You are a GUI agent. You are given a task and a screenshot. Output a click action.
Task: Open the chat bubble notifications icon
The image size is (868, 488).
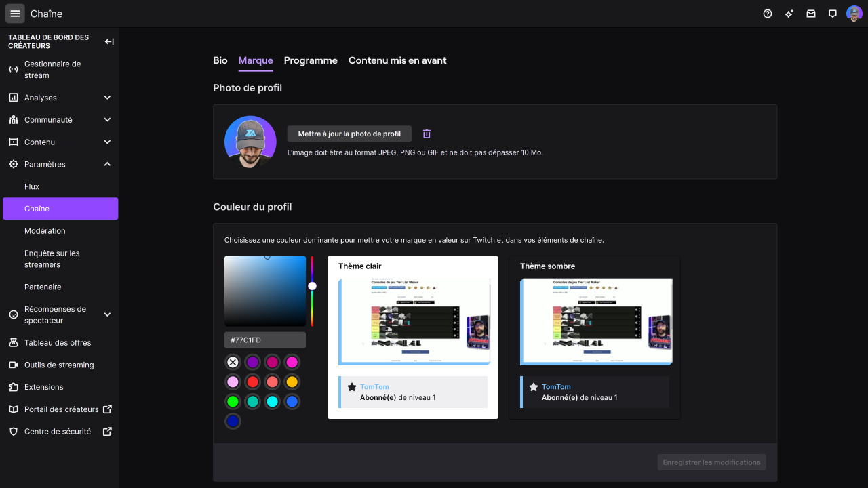833,14
